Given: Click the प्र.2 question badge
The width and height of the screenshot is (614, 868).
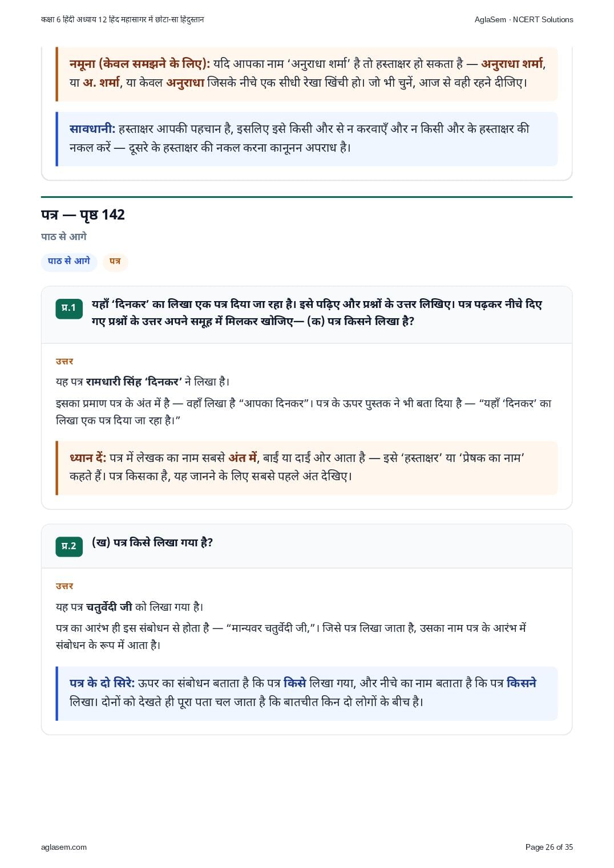Looking at the screenshot, I should click(x=69, y=546).
